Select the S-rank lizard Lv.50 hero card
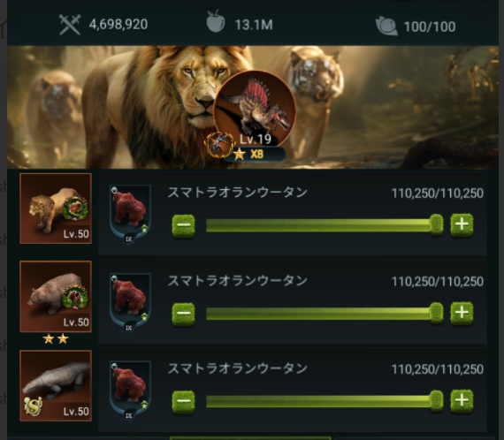The width and height of the screenshot is (504, 440). click(x=56, y=386)
